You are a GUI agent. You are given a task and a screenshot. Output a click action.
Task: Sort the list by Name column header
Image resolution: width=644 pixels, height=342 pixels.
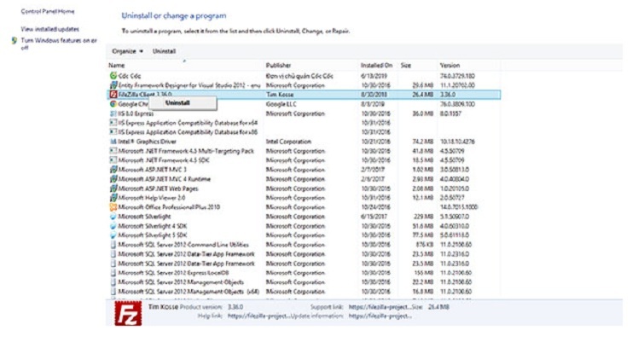tap(117, 65)
